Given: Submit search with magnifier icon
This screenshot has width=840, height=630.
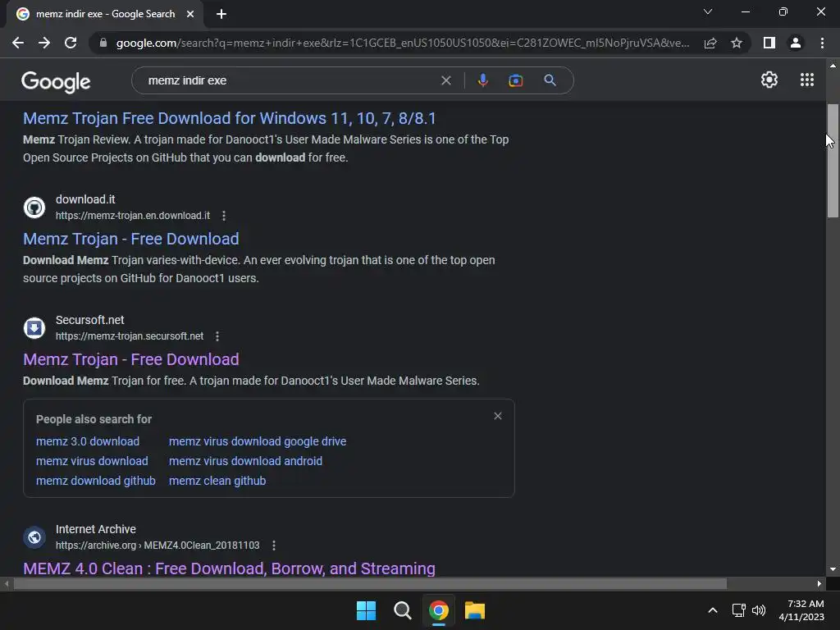Looking at the screenshot, I should [x=550, y=80].
